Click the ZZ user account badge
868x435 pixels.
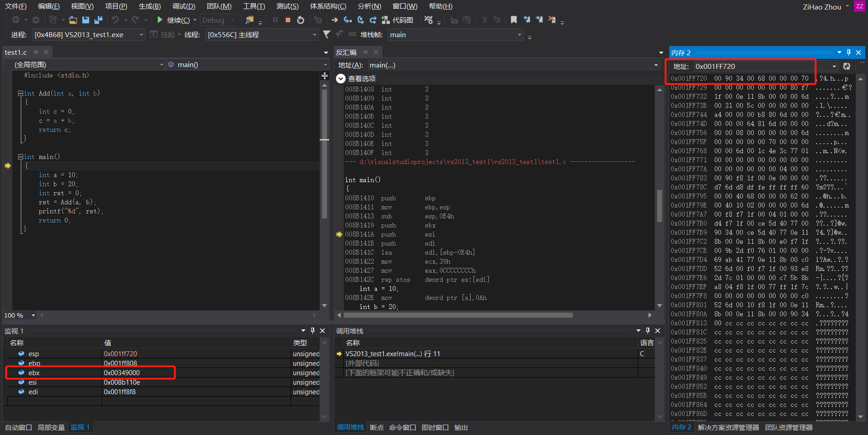(x=859, y=6)
